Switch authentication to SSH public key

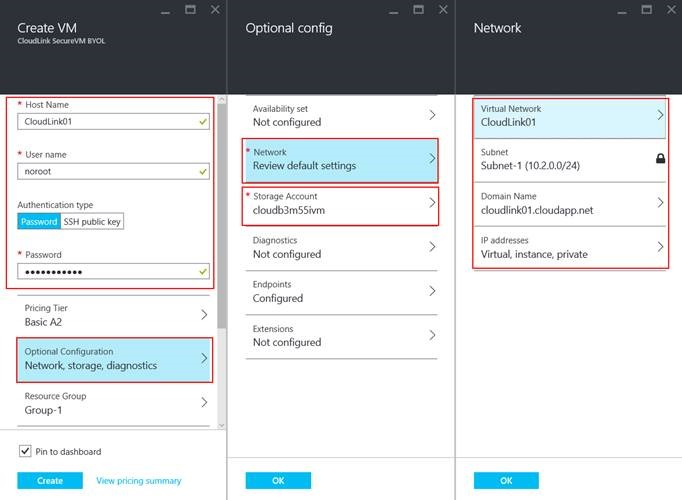tap(92, 222)
